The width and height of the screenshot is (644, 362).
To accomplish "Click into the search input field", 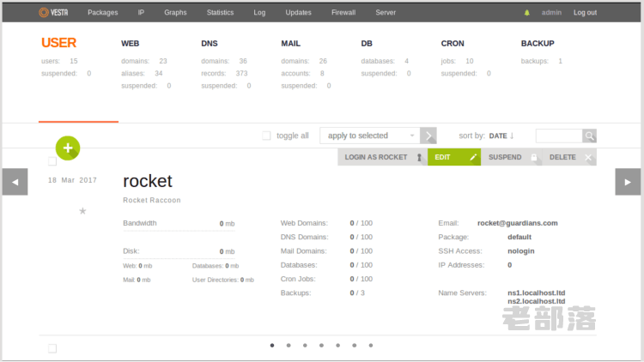I will pyautogui.click(x=559, y=136).
